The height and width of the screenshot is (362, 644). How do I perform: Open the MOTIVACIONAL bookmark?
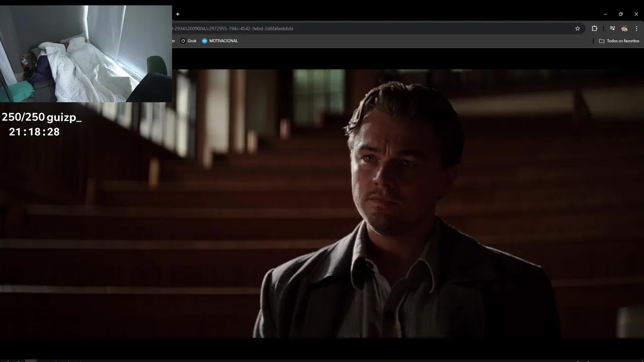coord(220,41)
